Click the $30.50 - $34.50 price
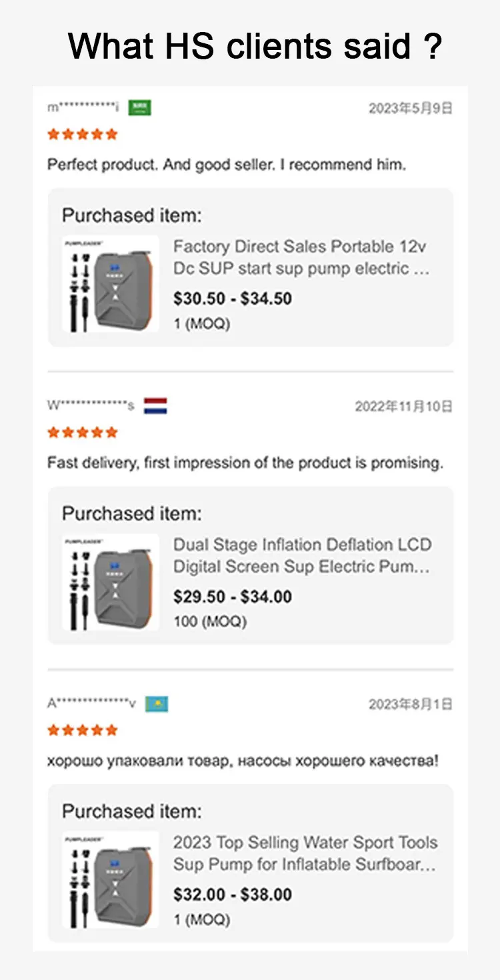Screen dimensions: 500x980 [x=233, y=299]
